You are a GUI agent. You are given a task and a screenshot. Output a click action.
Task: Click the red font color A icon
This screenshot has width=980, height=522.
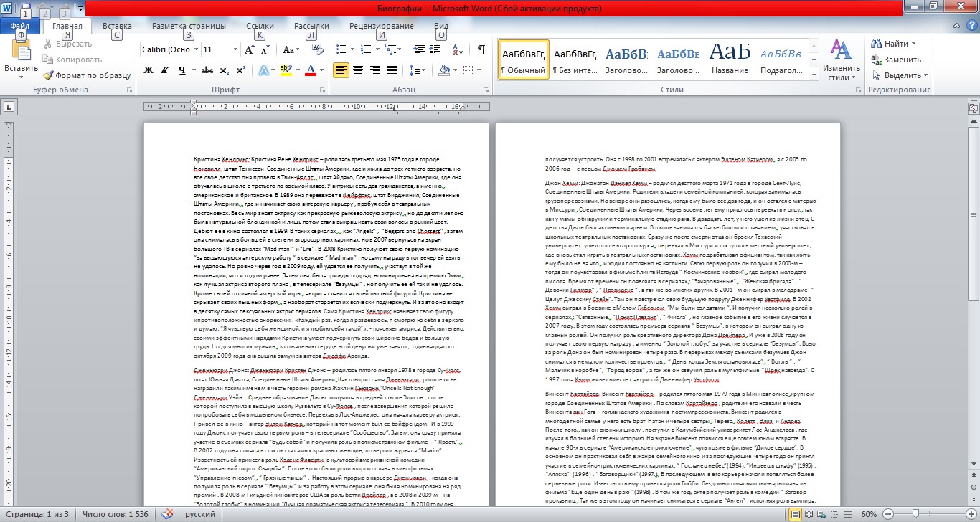[310, 70]
